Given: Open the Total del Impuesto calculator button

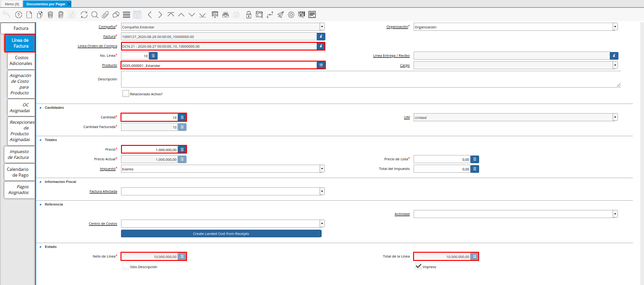Looking at the screenshot, I should click(x=475, y=169).
